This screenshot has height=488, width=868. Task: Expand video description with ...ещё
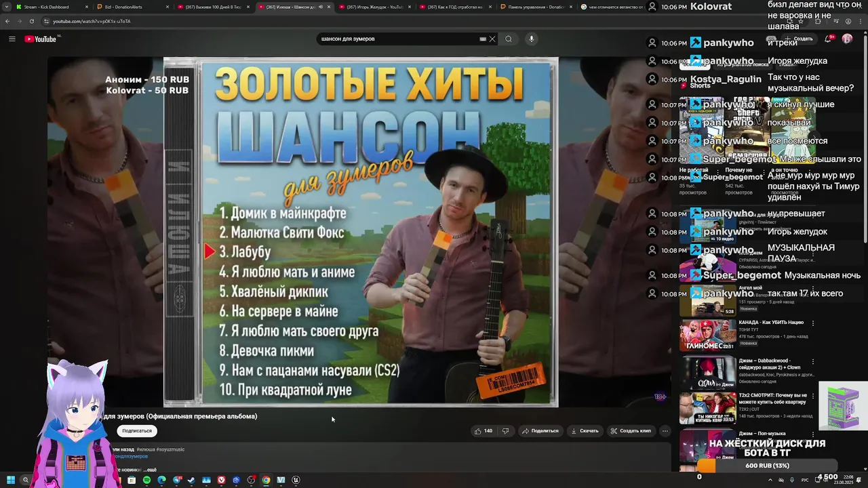click(151, 470)
